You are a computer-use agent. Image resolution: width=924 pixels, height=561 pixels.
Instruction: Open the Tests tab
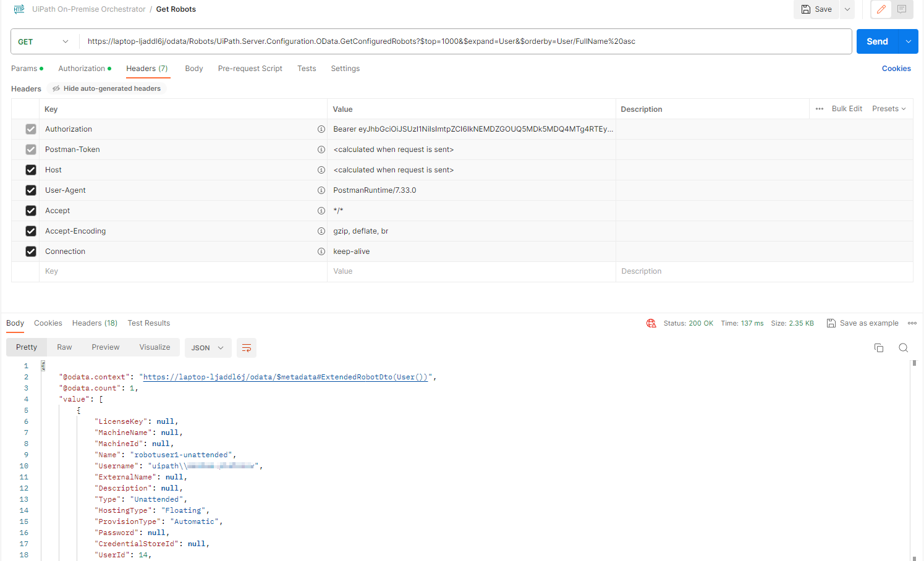point(307,69)
